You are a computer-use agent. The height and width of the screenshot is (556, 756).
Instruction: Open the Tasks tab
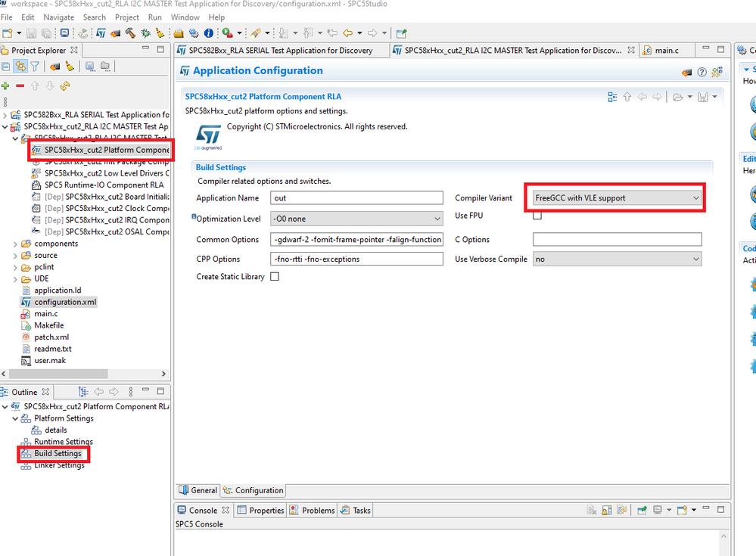click(x=356, y=510)
